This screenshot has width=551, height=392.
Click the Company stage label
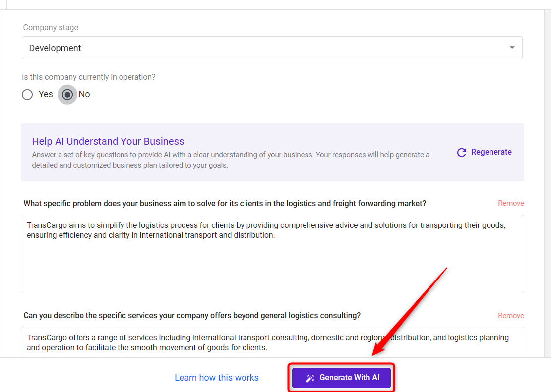51,27
